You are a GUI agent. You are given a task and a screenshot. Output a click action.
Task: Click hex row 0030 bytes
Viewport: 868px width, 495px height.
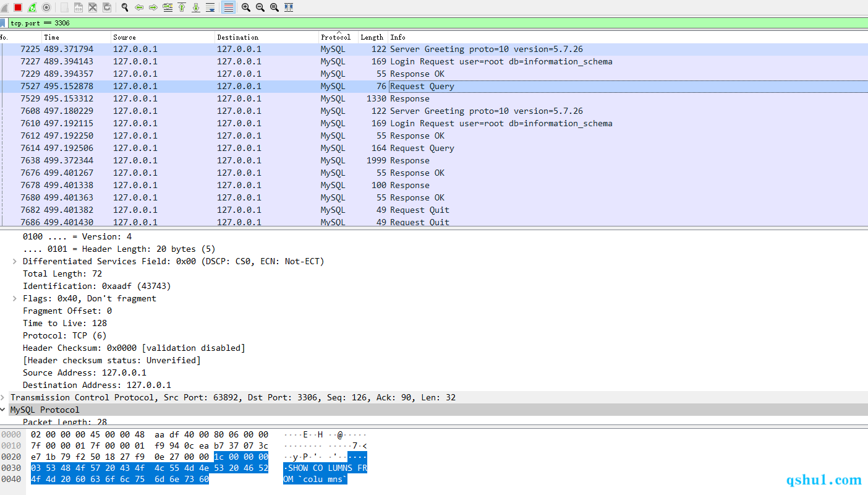coord(150,468)
